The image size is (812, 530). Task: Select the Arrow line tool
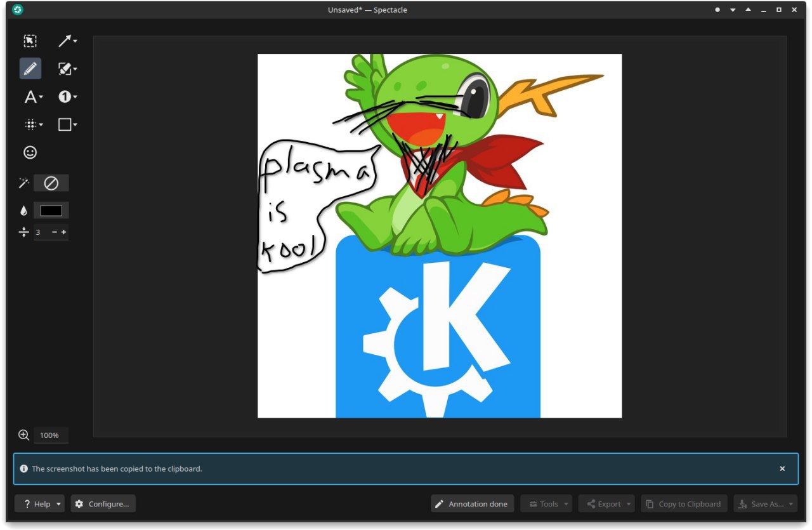click(64, 41)
